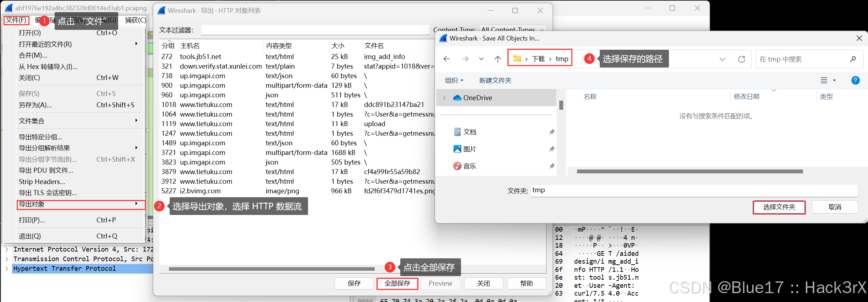Screen dimensions: 868x302
Task: Go up one folder level
Action: [498, 59]
